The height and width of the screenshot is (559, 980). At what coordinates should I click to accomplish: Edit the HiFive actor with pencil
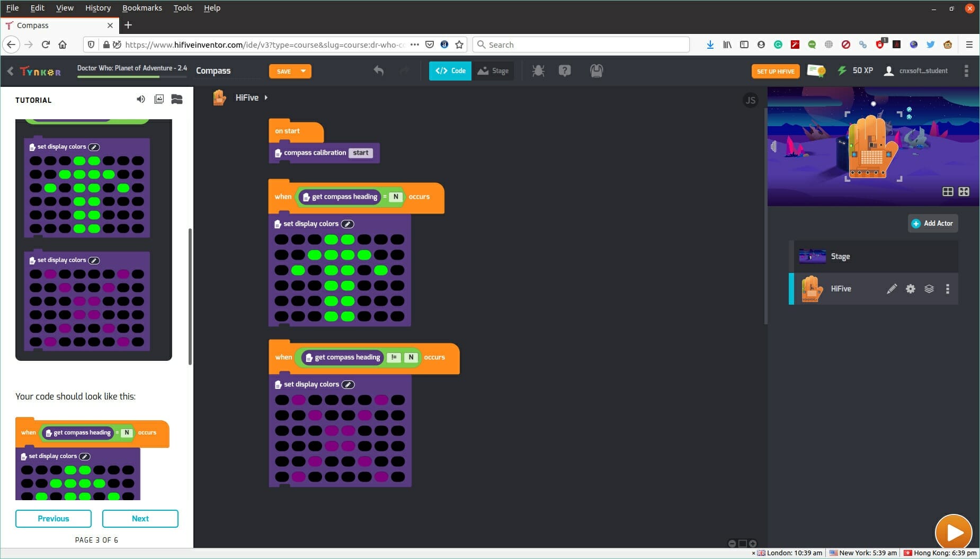892,289
